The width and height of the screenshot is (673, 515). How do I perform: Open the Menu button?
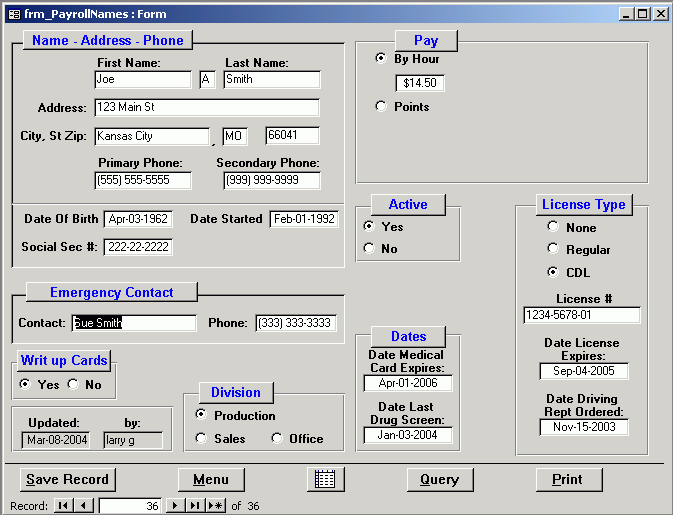tap(211, 479)
